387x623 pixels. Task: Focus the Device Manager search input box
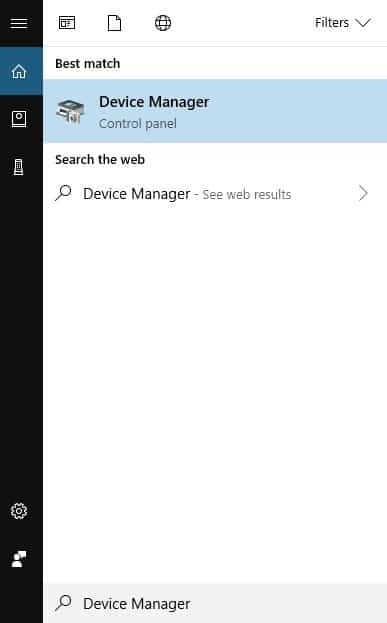[215, 604]
